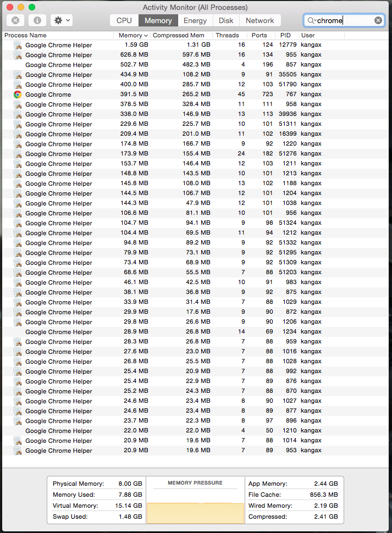Screen dimensions: 392x533
Task: Click Memory Used 7.88 GB value
Action: tap(130, 495)
